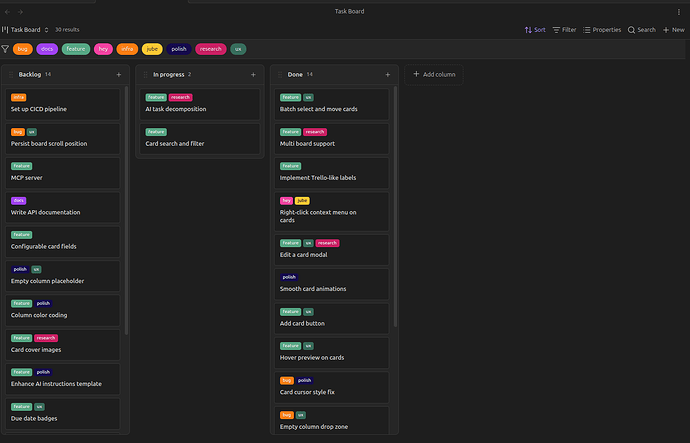The width and height of the screenshot is (690, 443).
Task: Click Add column button
Action: click(x=434, y=74)
